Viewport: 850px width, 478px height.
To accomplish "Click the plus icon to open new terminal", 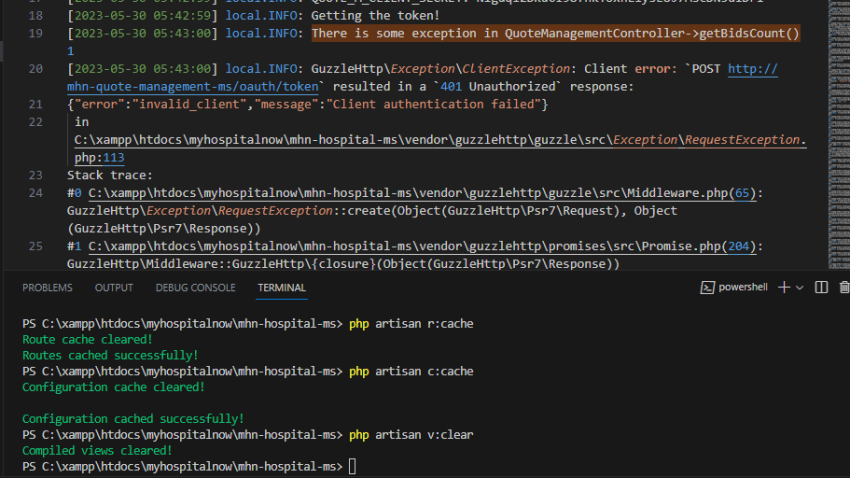I will coord(784,287).
